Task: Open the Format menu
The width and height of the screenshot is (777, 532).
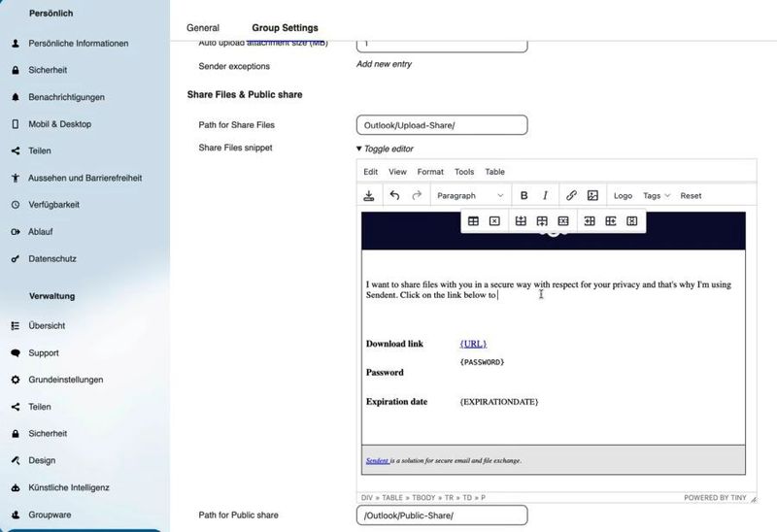Action: [x=430, y=172]
